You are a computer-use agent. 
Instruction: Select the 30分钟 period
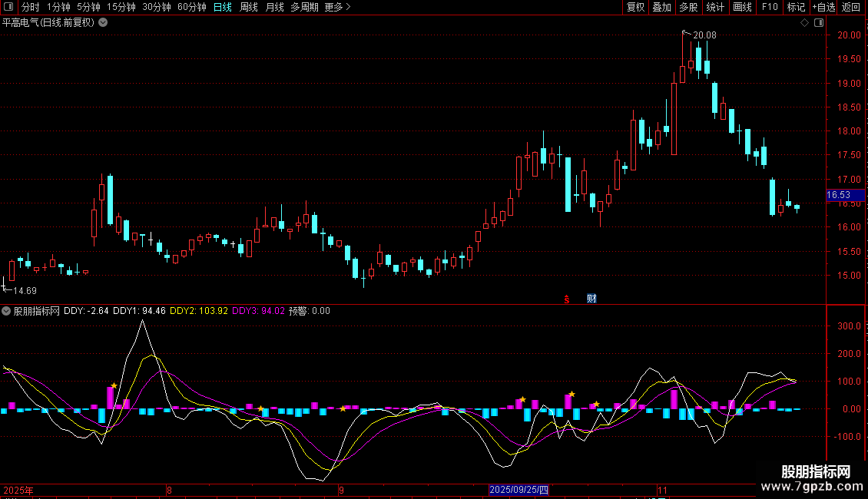tap(157, 7)
